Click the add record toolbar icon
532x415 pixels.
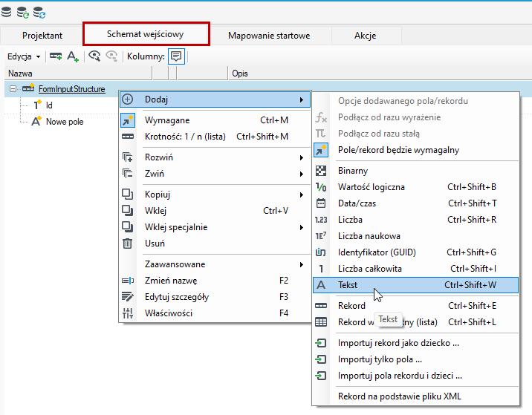pyautogui.click(x=56, y=56)
